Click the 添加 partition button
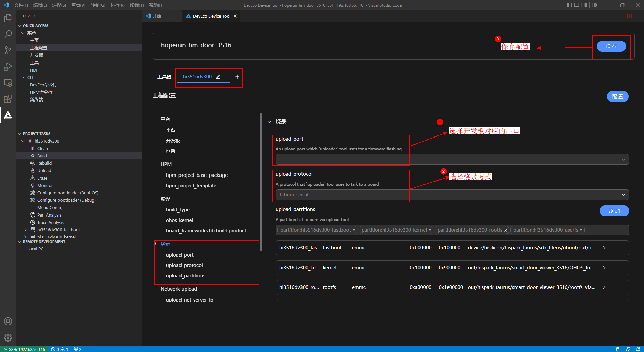644x352 pixels. click(x=614, y=211)
